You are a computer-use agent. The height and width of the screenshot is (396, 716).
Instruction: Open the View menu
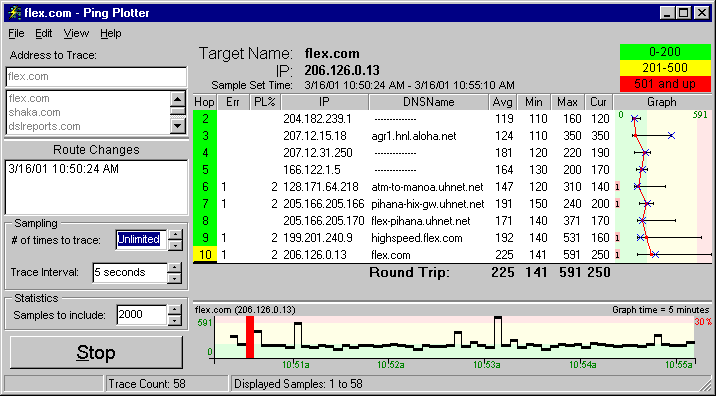point(76,33)
